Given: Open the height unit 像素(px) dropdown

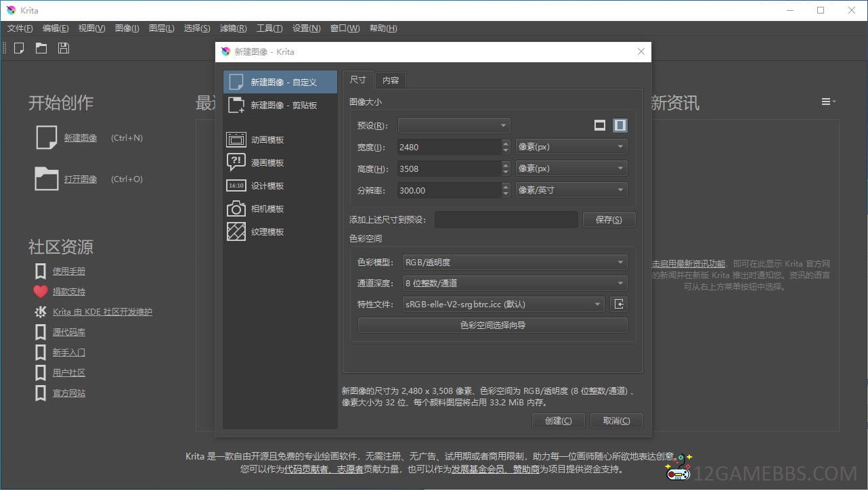Looking at the screenshot, I should click(x=571, y=169).
